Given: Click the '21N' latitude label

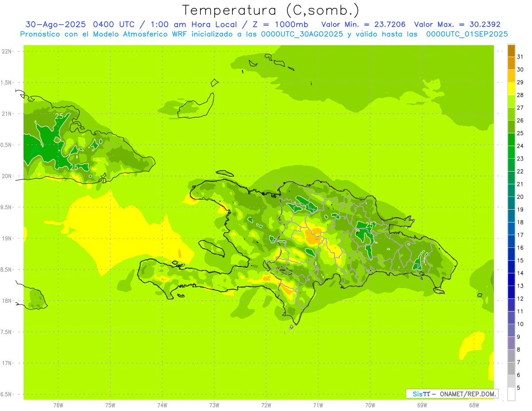Looking at the screenshot, I should (x=7, y=114).
